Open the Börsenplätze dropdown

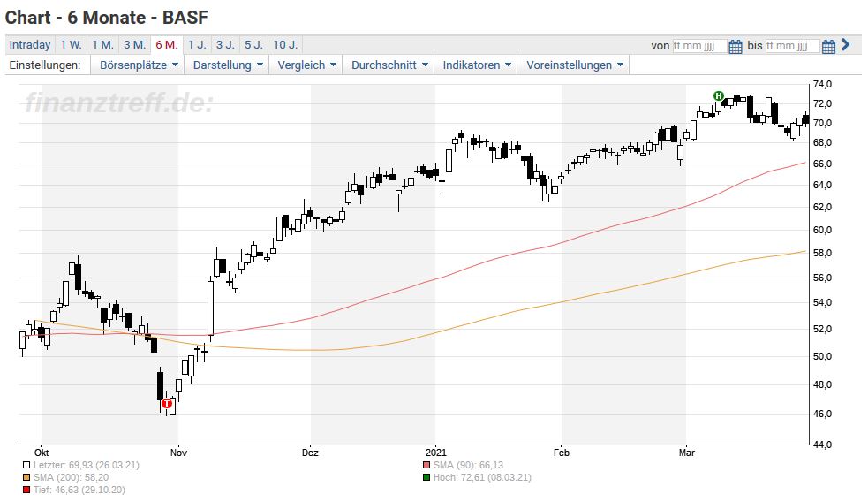click(x=139, y=65)
